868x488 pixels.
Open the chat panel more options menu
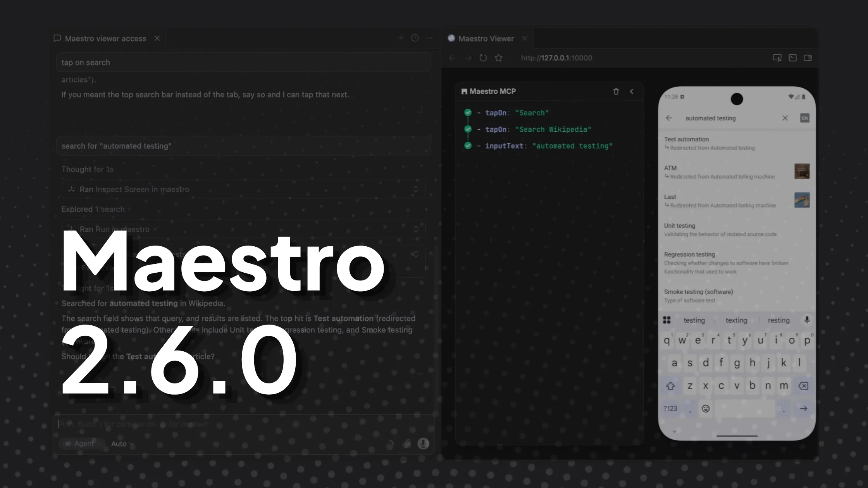tap(429, 38)
